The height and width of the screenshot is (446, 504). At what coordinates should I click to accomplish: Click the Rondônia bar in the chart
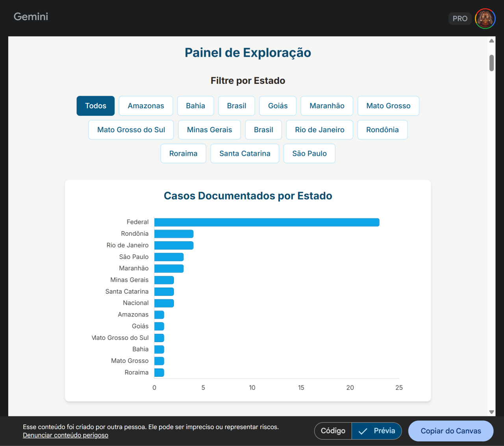pyautogui.click(x=174, y=234)
